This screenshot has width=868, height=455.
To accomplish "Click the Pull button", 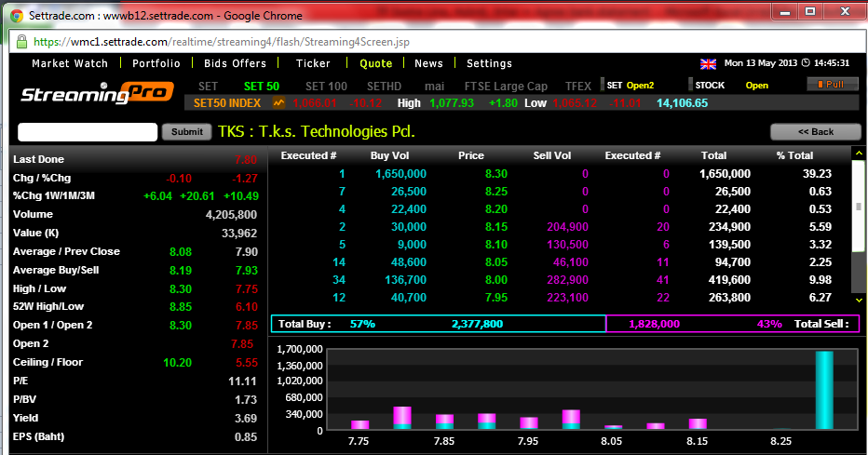I will coord(833,84).
